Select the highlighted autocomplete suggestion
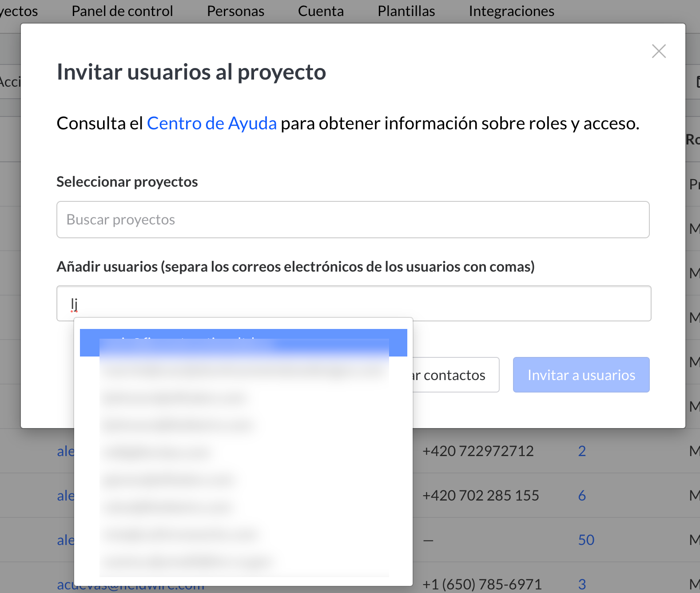 (243, 343)
